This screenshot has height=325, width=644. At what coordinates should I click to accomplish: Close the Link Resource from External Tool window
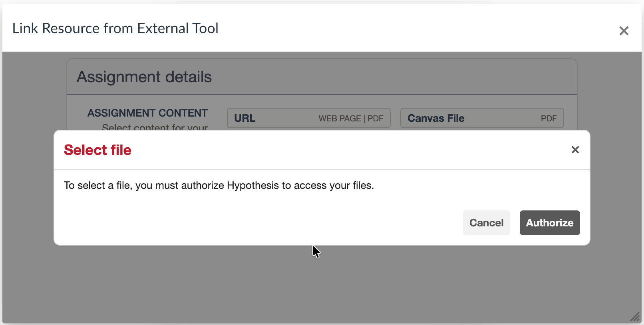point(624,31)
